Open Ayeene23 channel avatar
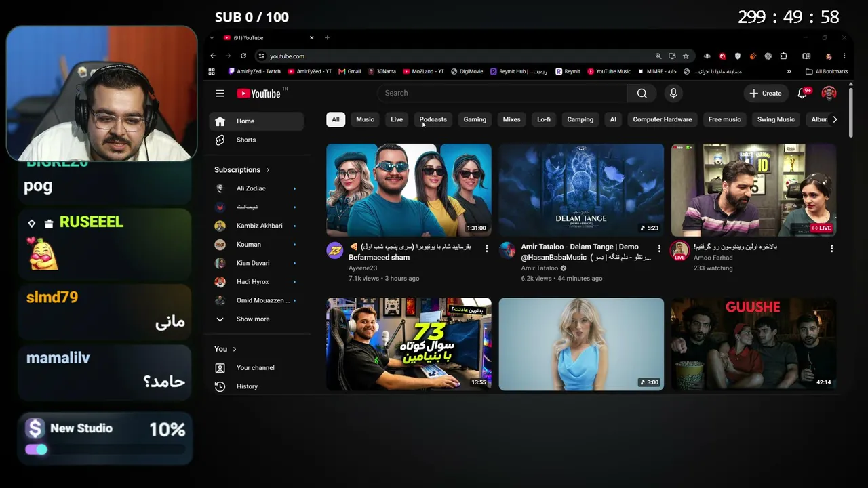 point(335,251)
